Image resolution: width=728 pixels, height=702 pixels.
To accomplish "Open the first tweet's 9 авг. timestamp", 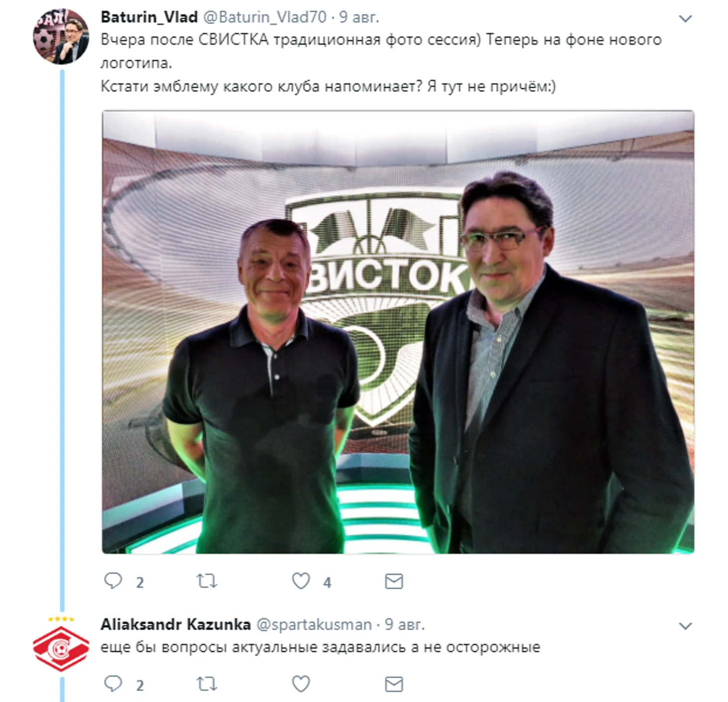I will click(x=359, y=17).
